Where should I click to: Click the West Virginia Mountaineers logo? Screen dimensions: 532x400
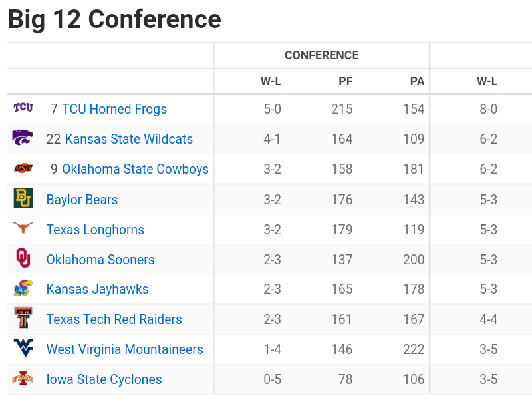click(23, 348)
